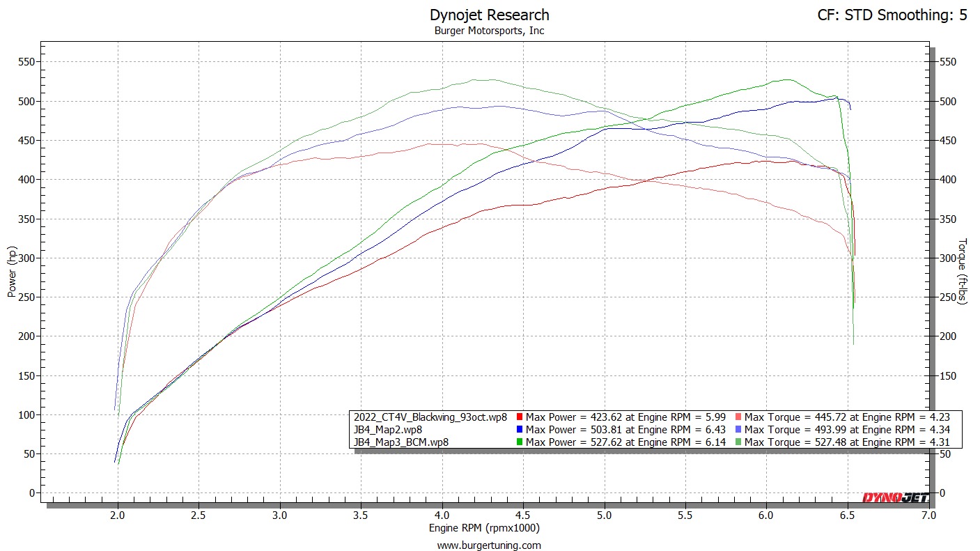Image resolution: width=980 pixels, height=551 pixels.
Task: Open the www.burgertuning.com link
Action: pos(489,545)
